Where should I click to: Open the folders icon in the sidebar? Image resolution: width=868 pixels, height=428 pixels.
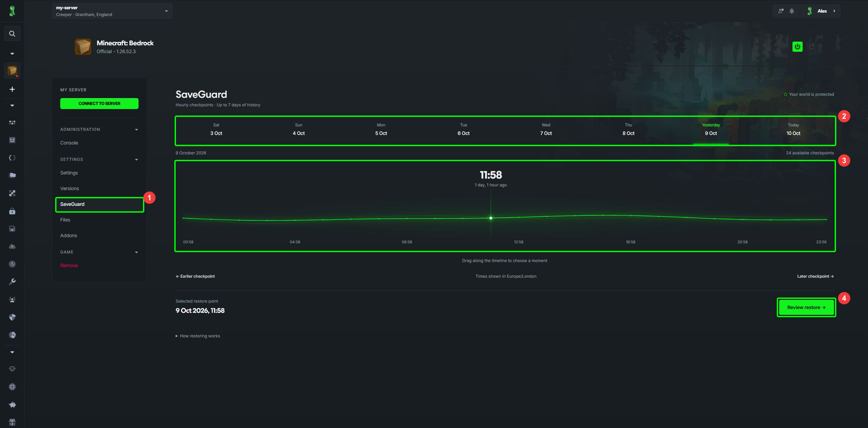(x=12, y=175)
